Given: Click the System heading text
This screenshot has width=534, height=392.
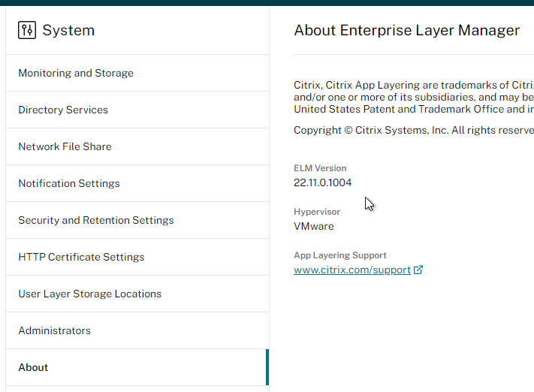Looking at the screenshot, I should tap(68, 30).
